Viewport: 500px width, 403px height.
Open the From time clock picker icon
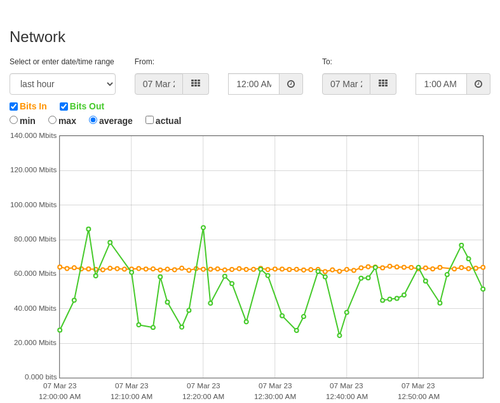pos(291,84)
